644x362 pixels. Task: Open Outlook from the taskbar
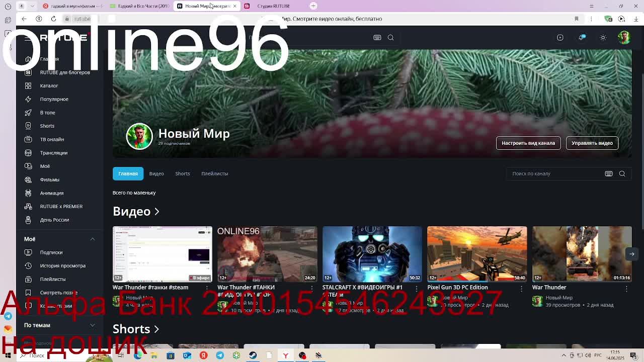[x=187, y=355]
